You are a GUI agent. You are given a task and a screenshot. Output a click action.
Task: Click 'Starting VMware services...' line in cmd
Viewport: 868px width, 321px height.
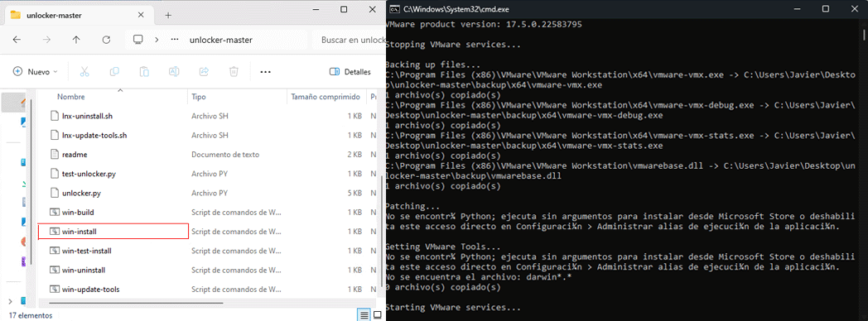click(453, 307)
